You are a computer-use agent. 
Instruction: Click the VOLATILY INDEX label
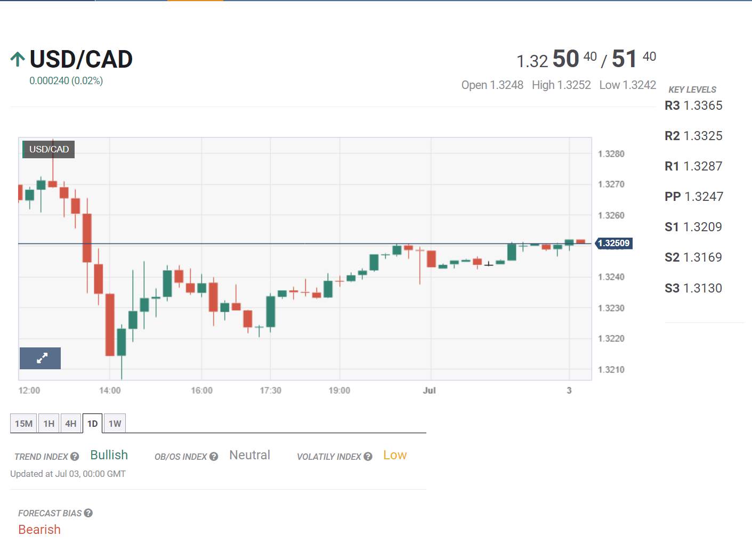(329, 457)
